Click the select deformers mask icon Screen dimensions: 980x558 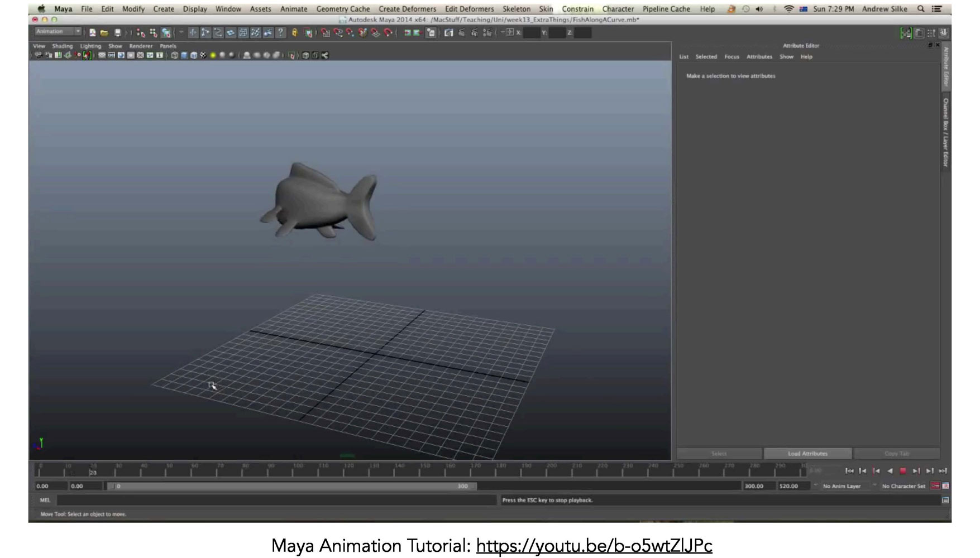coord(243,32)
